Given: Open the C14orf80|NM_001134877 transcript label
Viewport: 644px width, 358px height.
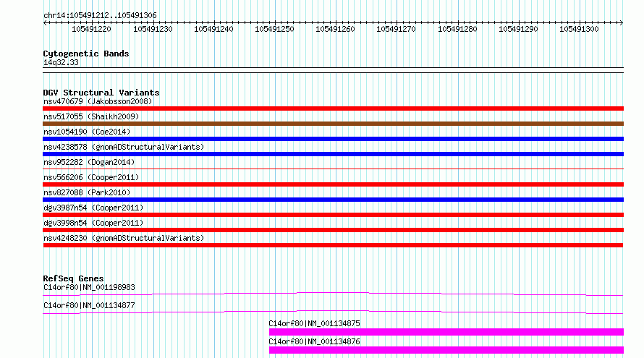Looking at the screenshot, I should point(89,305).
